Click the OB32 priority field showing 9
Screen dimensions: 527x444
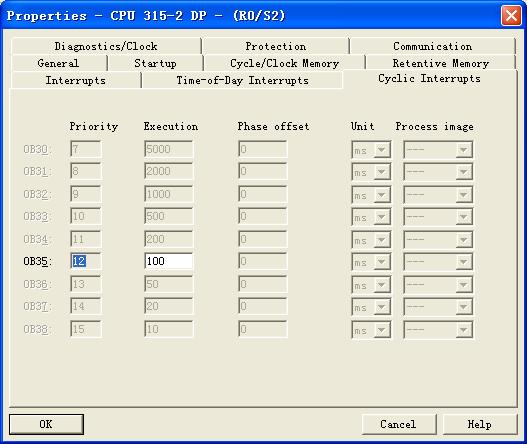pos(85,194)
